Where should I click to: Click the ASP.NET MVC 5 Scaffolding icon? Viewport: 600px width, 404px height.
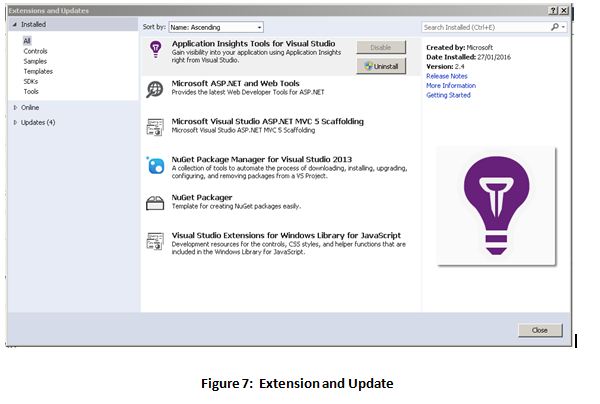coord(155,127)
